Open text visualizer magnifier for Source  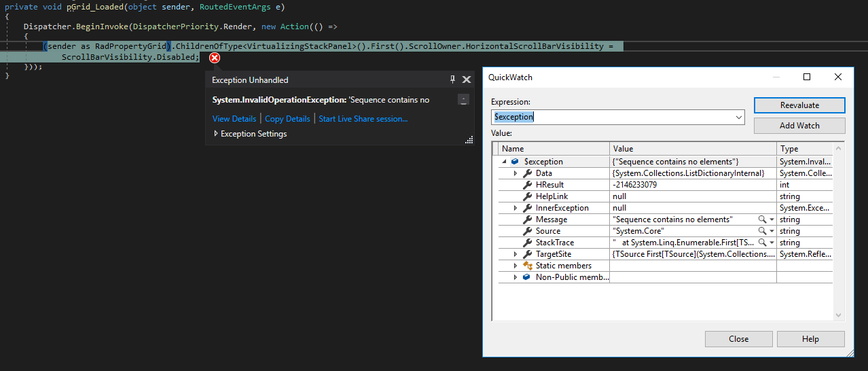click(x=763, y=231)
